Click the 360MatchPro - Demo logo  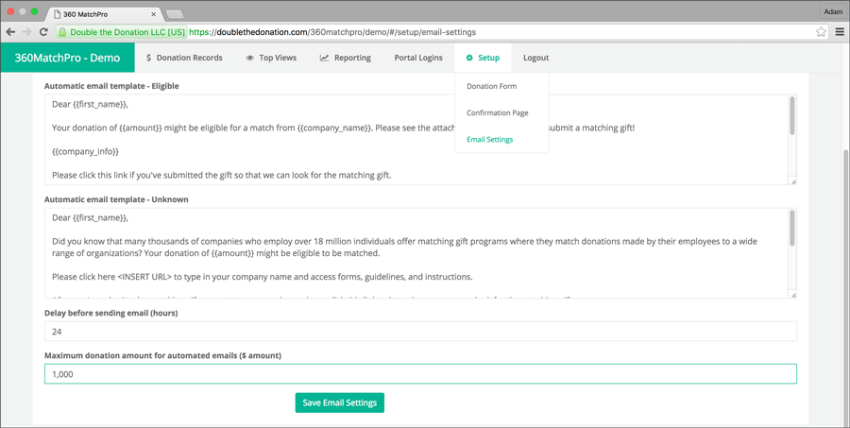[x=67, y=58]
